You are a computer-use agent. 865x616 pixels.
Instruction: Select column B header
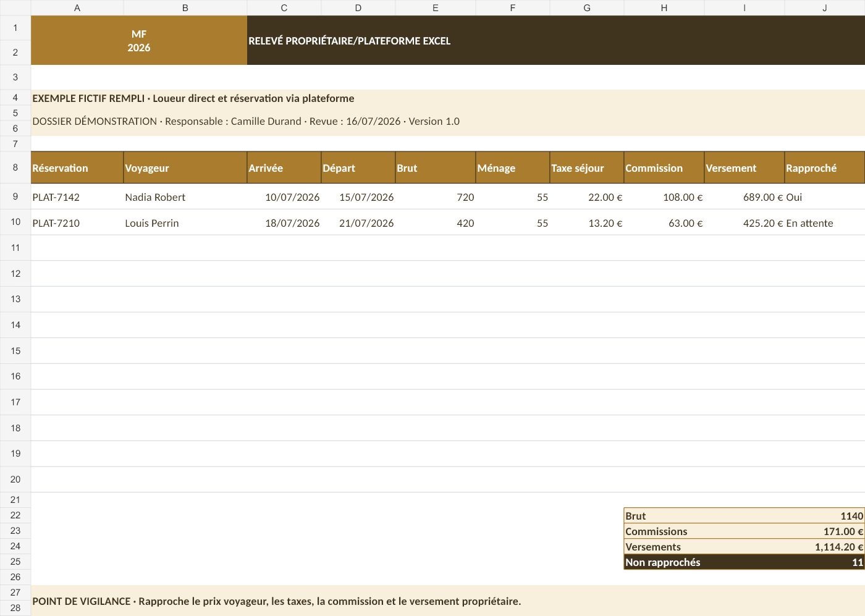(185, 8)
